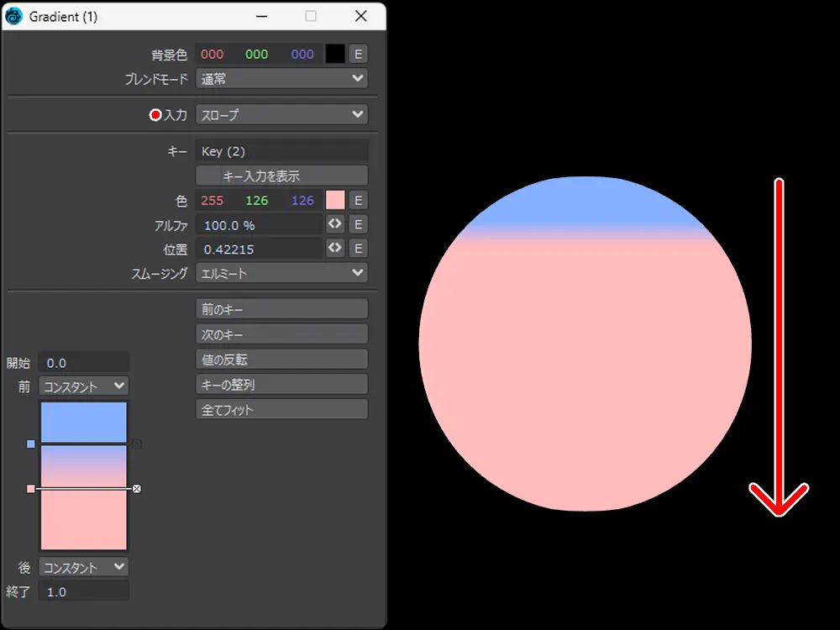The image size is (840, 630).
Task: Select the blue gradient key handle
Action: [31, 444]
